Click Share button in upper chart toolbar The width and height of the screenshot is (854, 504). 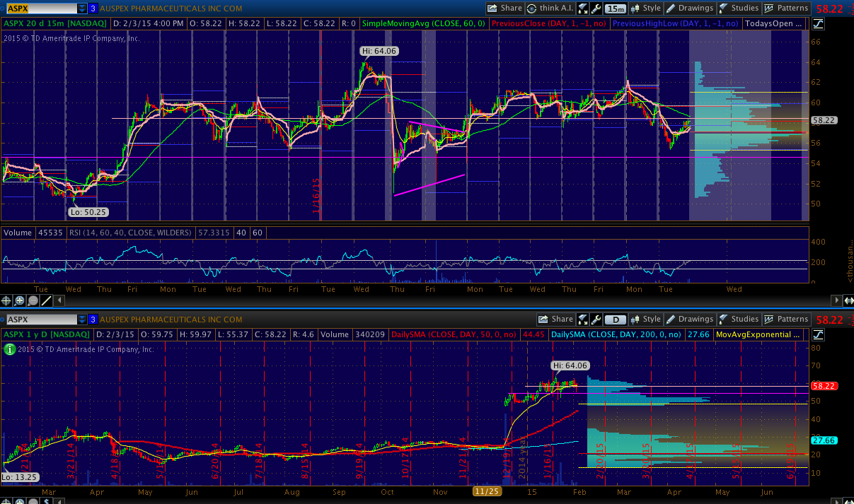click(505, 8)
